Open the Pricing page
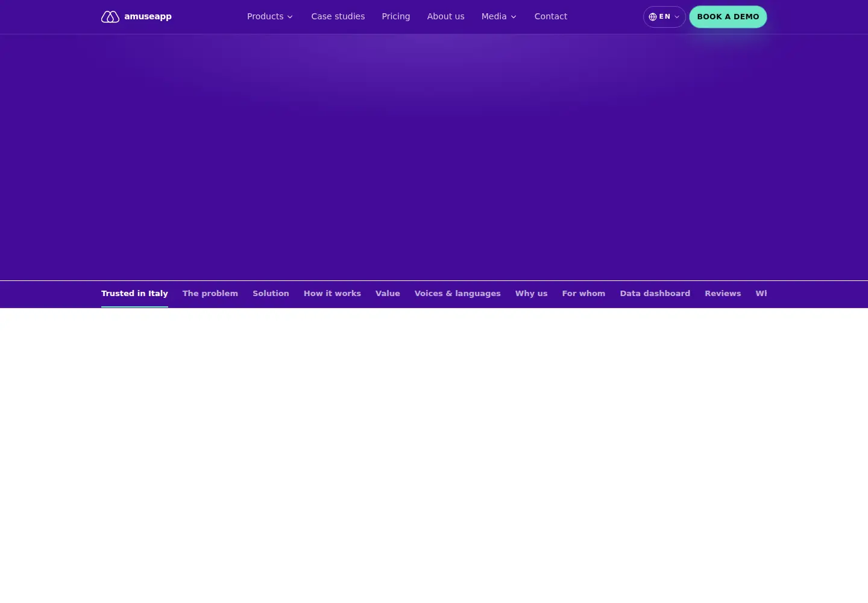Screen dimensions: 868x603 point(396,17)
